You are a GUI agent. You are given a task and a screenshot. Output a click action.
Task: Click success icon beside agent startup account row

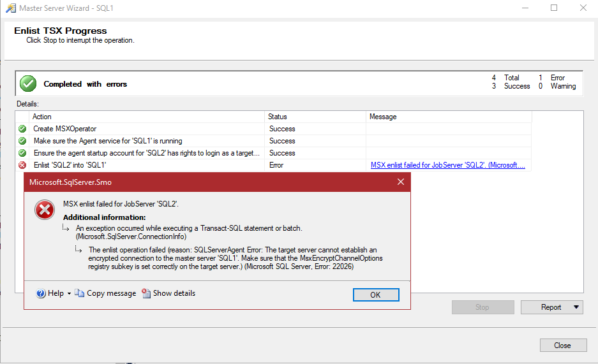22,153
